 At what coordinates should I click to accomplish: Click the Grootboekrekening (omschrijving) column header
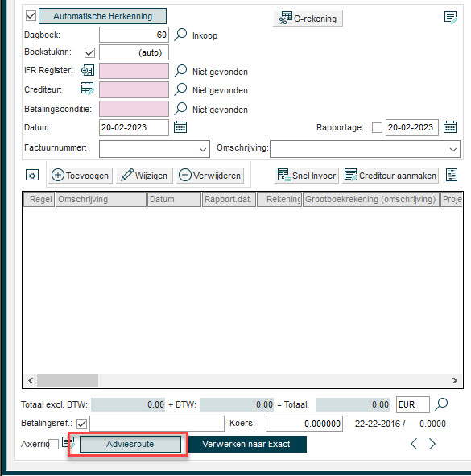(371, 200)
